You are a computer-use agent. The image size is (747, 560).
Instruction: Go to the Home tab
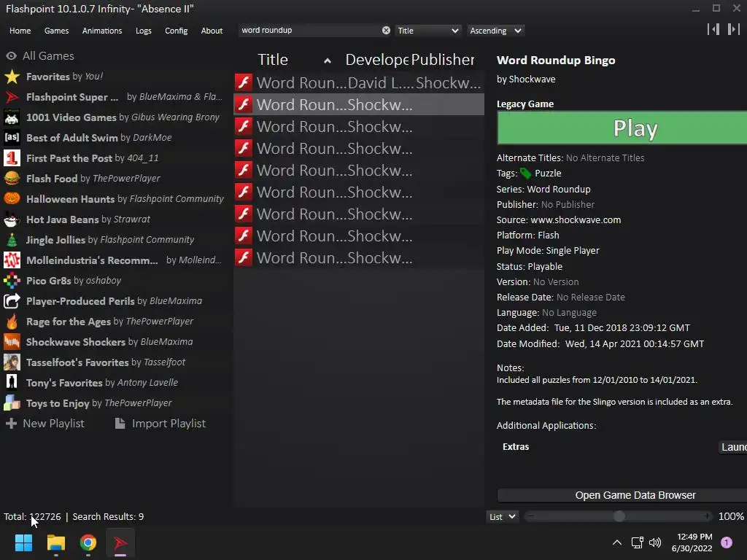20,31
